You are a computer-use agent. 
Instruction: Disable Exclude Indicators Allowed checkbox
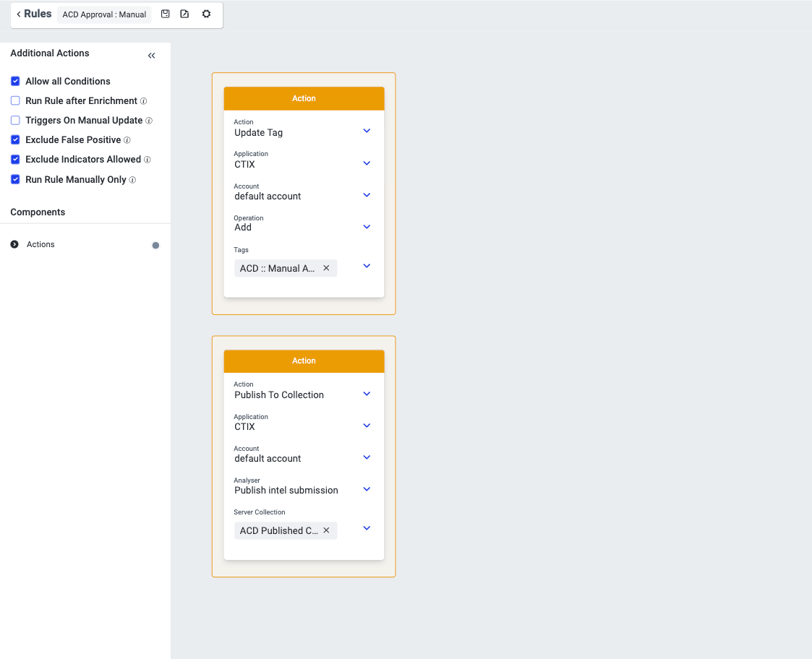(x=15, y=160)
